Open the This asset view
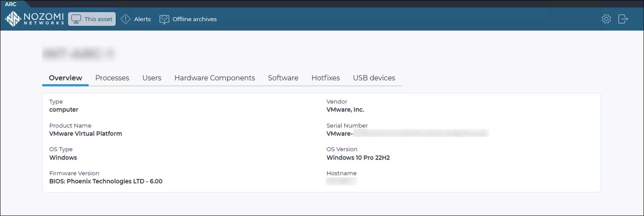The height and width of the screenshot is (216, 644). click(92, 19)
